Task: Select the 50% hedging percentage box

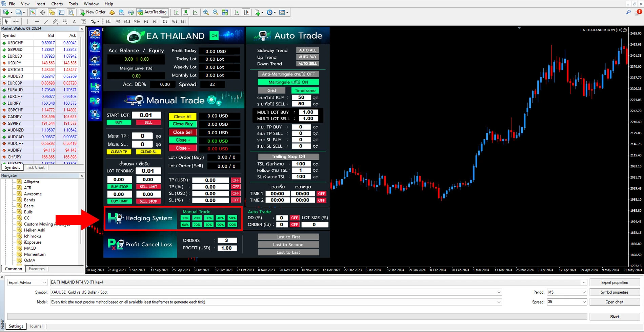Action: coord(232,218)
